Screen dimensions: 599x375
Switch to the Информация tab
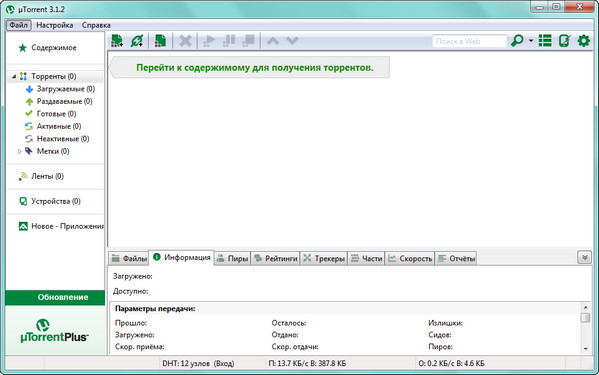(x=181, y=258)
